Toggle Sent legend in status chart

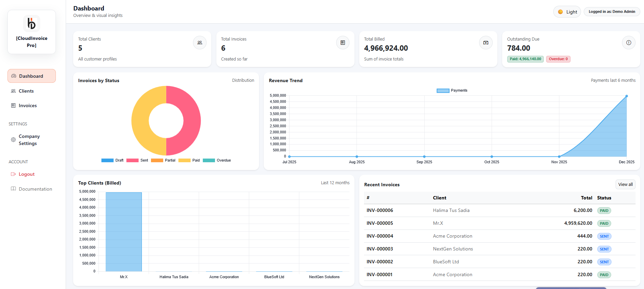click(137, 160)
